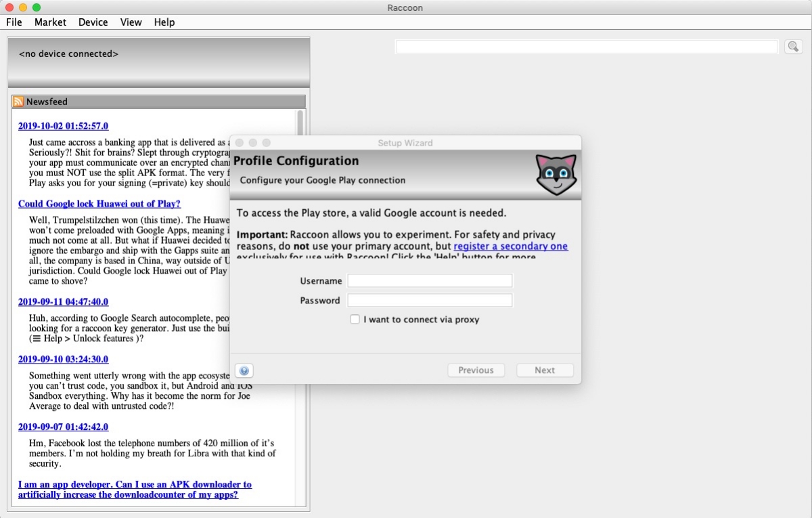The height and width of the screenshot is (518, 812).
Task: Click the Previous button in Setup Wizard
Action: [x=476, y=370]
